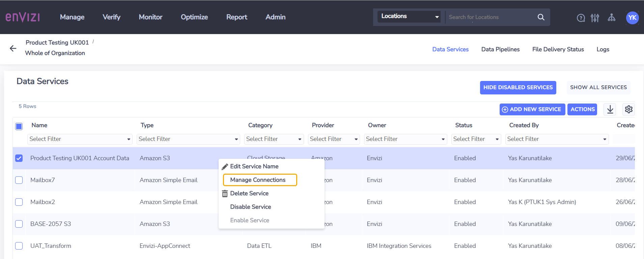
Task: Open the Type column filter dropdown
Action: coord(188,139)
